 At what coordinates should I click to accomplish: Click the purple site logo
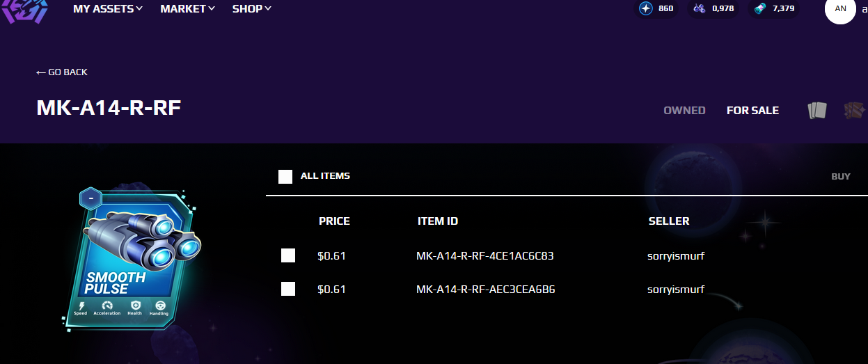[x=24, y=10]
